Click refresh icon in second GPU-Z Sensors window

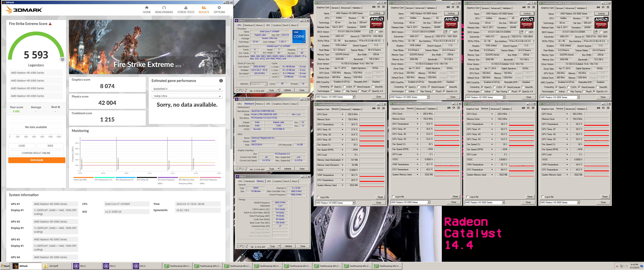(x=453, y=108)
